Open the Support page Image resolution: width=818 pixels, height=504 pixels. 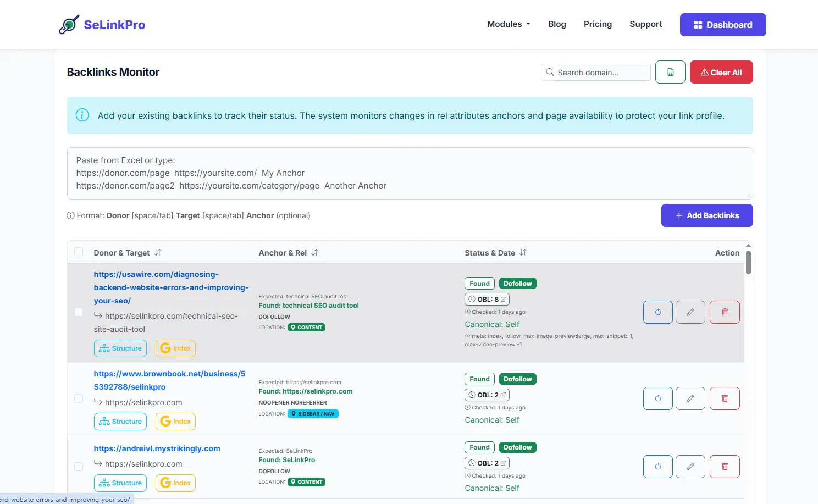[645, 24]
